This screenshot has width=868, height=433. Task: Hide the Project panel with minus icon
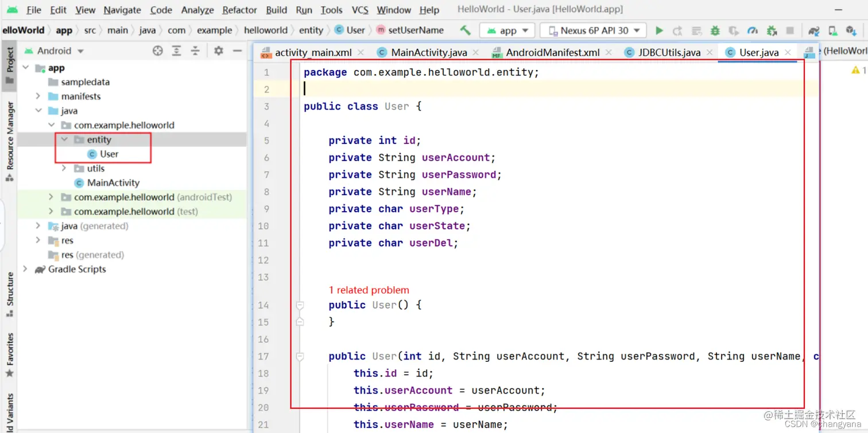pyautogui.click(x=237, y=51)
